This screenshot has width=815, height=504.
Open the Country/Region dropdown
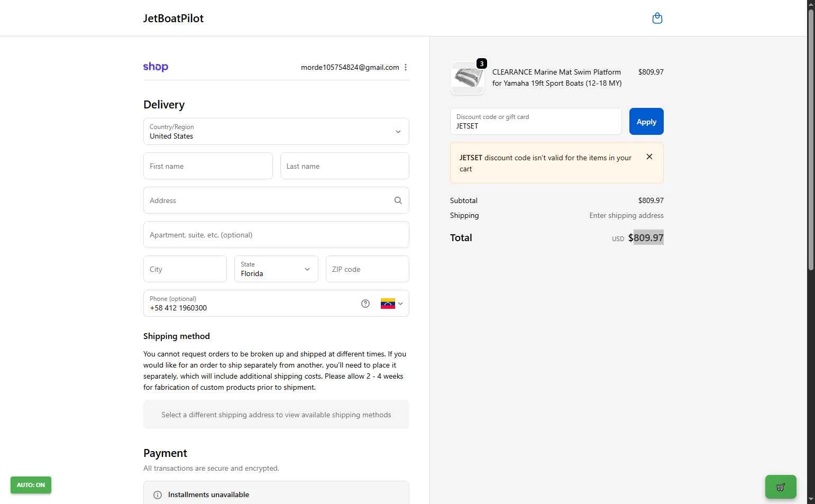point(276,132)
